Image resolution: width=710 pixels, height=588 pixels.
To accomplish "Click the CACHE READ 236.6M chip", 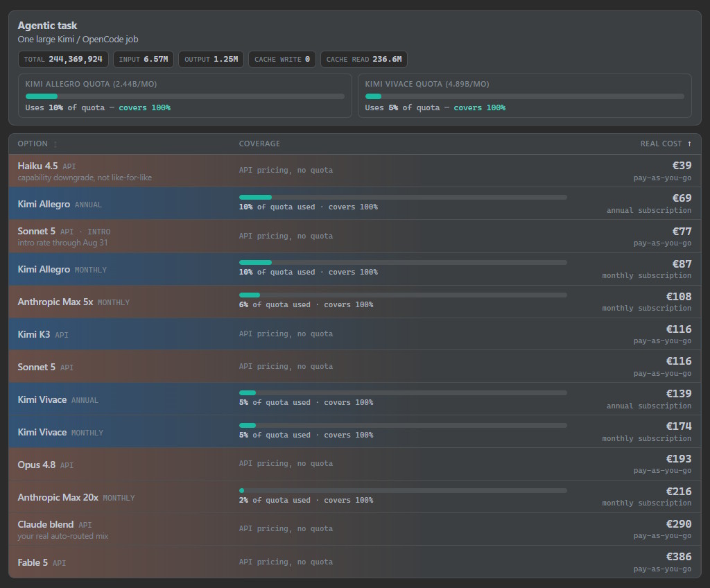I will (363, 60).
